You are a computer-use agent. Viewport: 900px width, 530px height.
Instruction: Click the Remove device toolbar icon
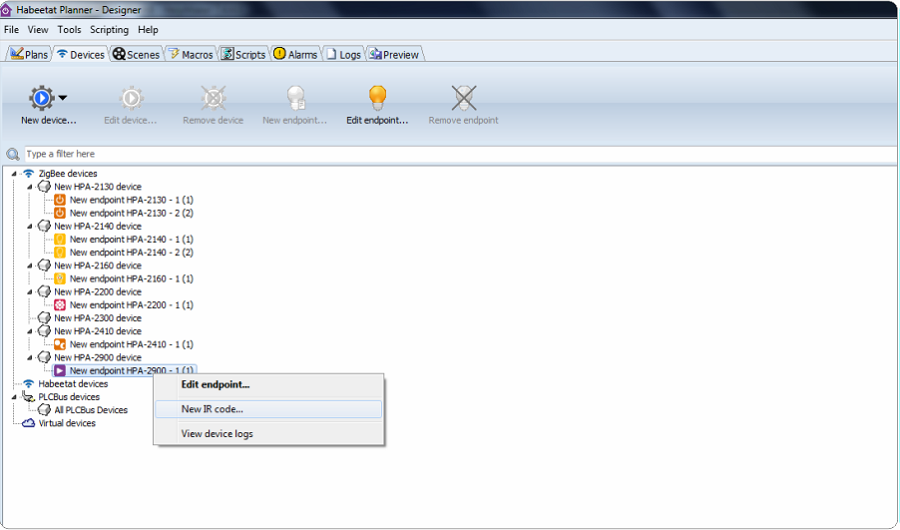coord(214,98)
